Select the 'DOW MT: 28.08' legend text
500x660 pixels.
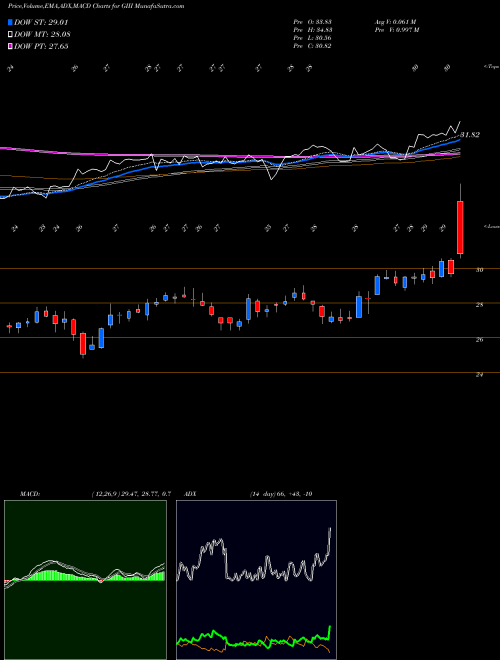tap(42, 34)
